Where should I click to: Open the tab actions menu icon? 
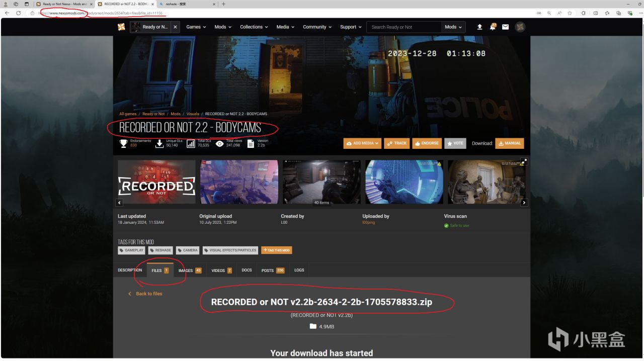coord(27,4)
